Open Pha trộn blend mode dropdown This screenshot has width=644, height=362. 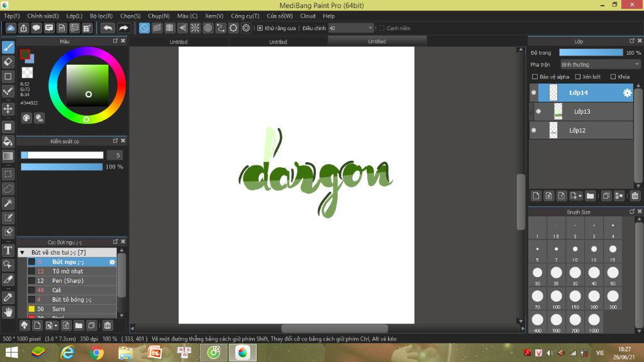[600, 65]
